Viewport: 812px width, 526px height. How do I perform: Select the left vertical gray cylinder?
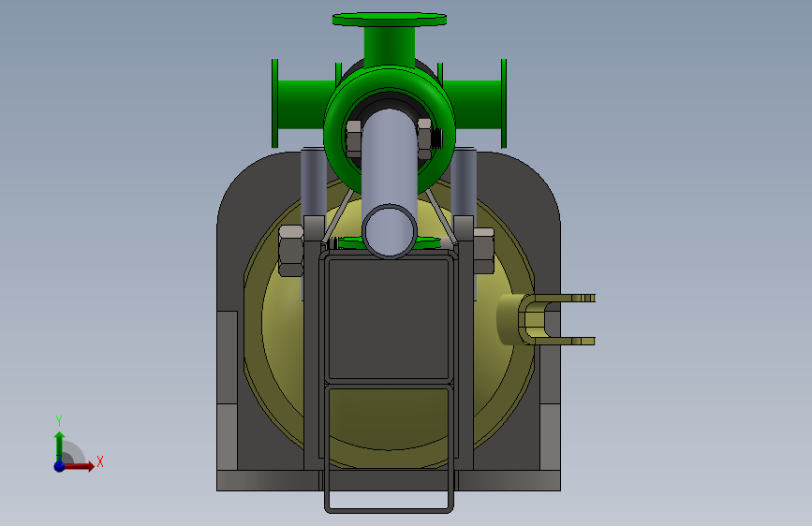314,183
